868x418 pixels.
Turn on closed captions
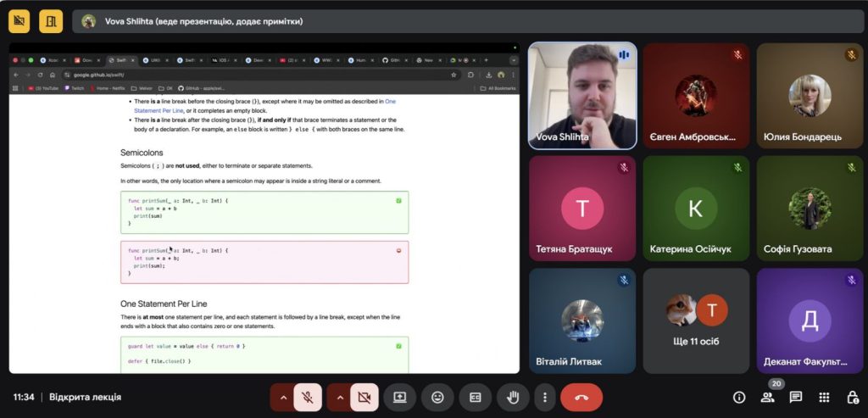pos(476,397)
